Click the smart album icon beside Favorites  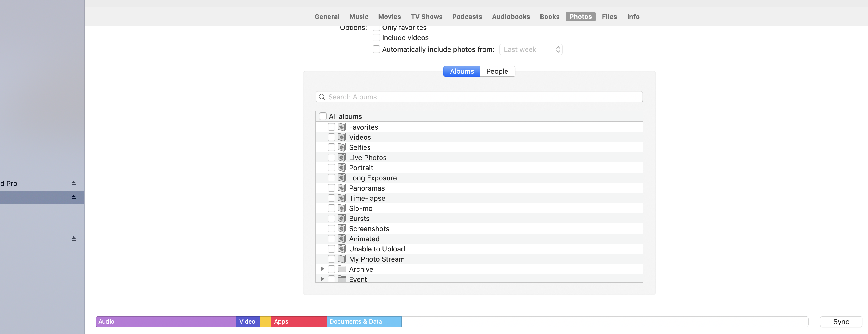[342, 127]
